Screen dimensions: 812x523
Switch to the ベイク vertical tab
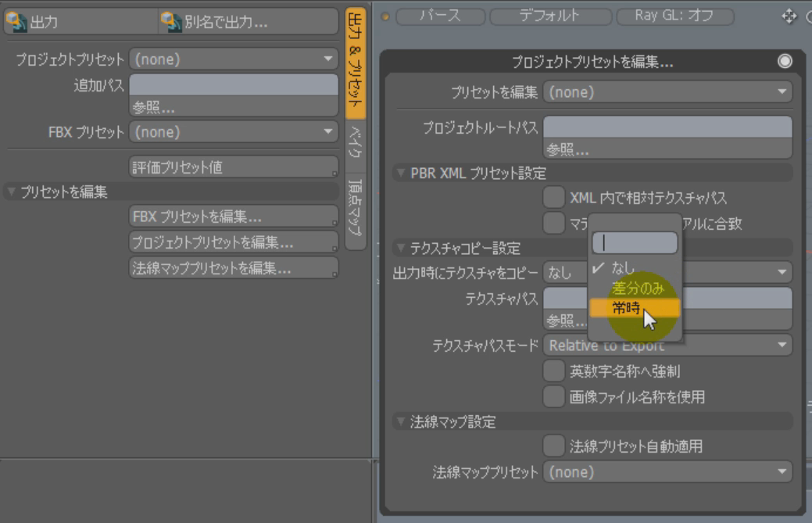pos(355,143)
